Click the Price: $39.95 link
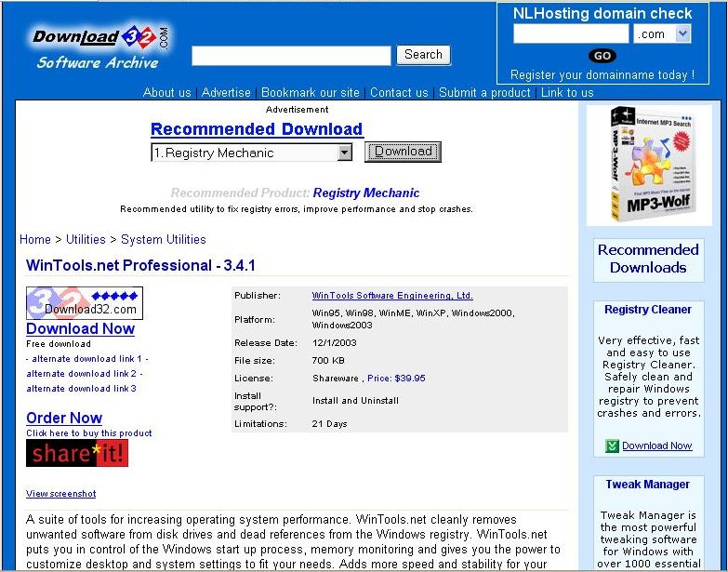The image size is (728, 572). [x=396, y=379]
